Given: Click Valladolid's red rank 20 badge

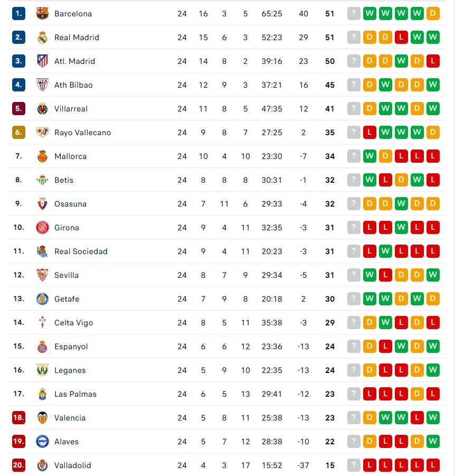Looking at the screenshot, I should [x=18, y=465].
